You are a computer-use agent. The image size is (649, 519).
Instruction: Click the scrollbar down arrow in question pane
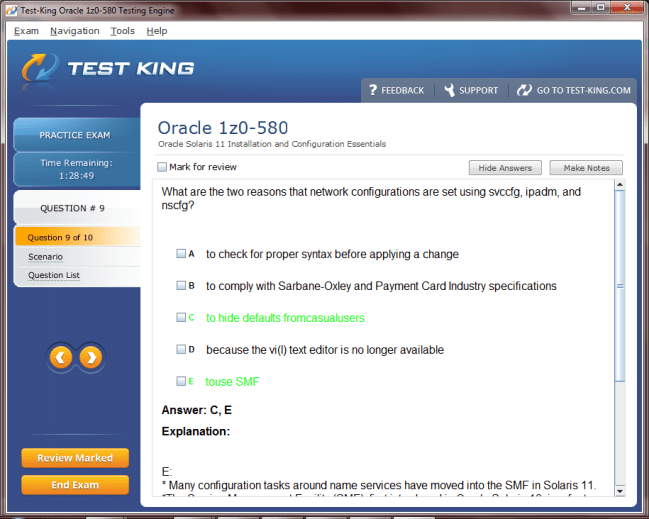pyautogui.click(x=620, y=491)
